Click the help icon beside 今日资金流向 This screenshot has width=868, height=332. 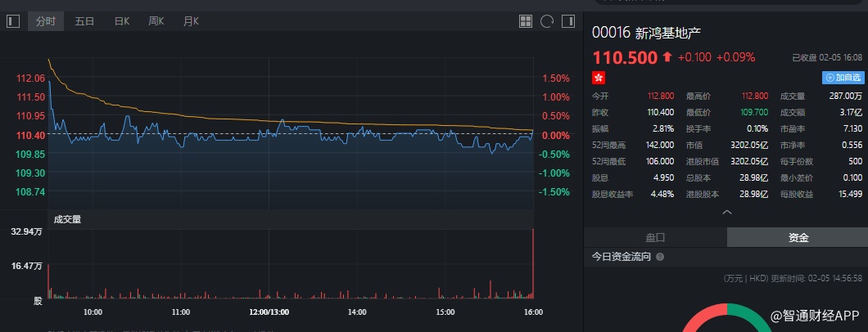(x=660, y=257)
